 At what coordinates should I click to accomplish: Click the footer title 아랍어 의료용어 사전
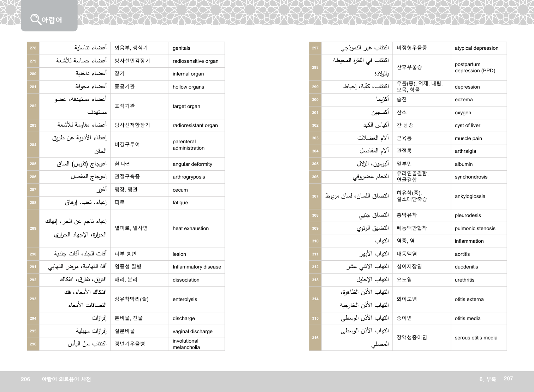66,379
